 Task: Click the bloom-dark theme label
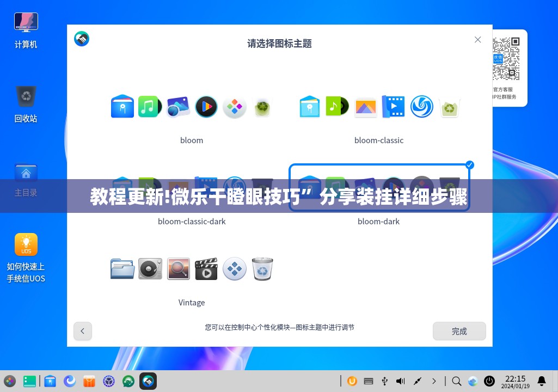379,222
